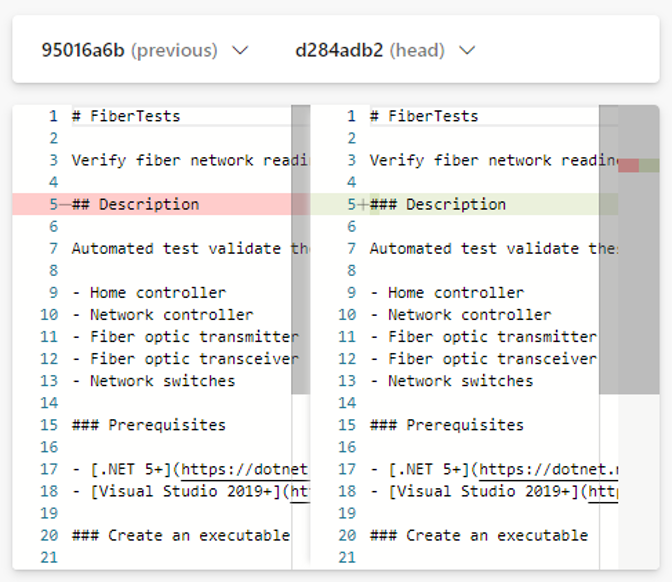
Task: Open the dotnet link on left line 17
Action: 245,469
